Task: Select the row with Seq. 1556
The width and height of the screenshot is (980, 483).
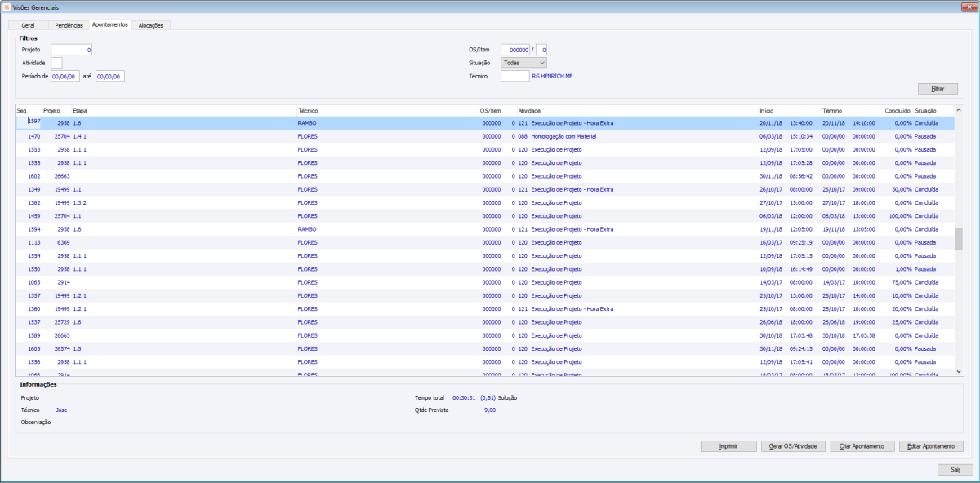Action: (486, 361)
